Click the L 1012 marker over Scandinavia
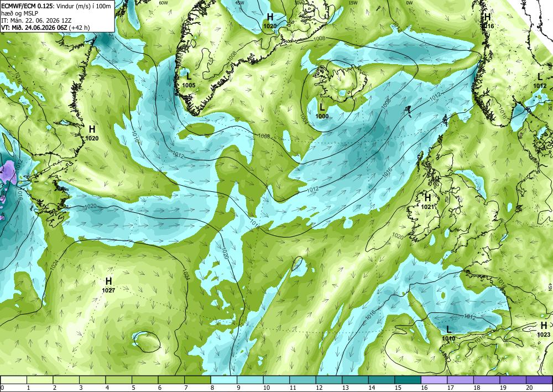 (x=540, y=81)
